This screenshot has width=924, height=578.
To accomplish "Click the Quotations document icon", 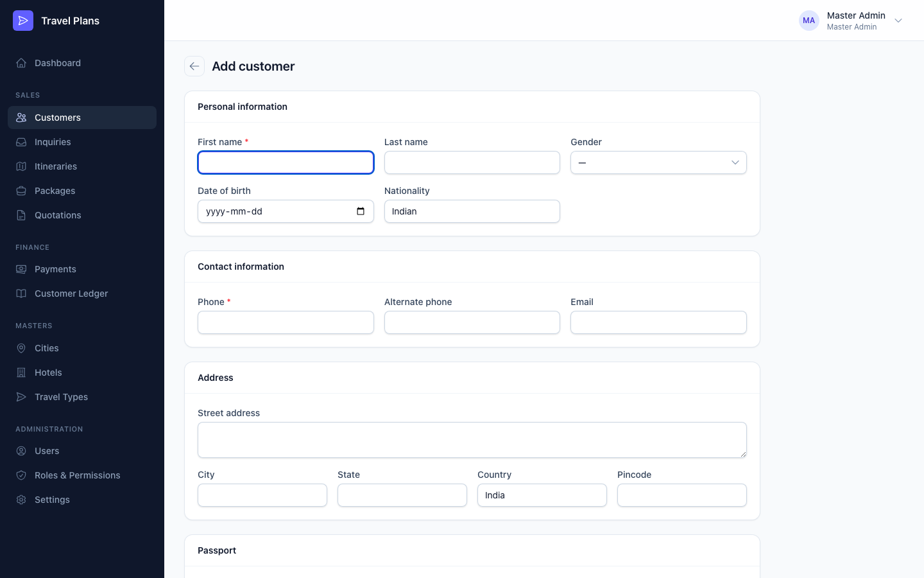I will [x=21, y=215].
